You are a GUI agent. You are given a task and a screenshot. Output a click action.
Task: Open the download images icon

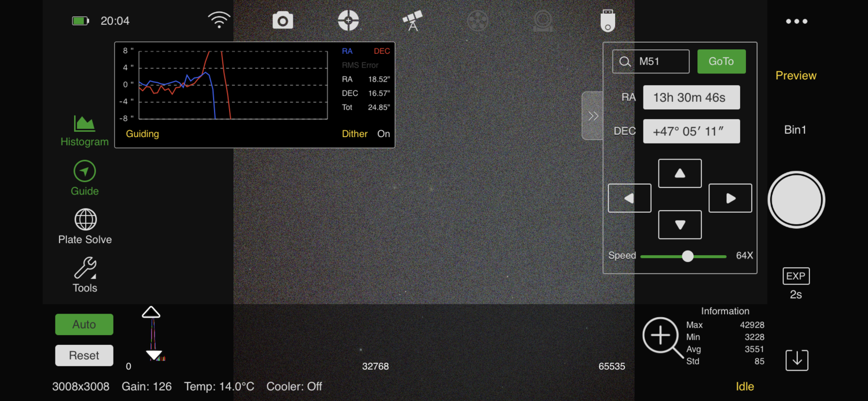coord(797,360)
